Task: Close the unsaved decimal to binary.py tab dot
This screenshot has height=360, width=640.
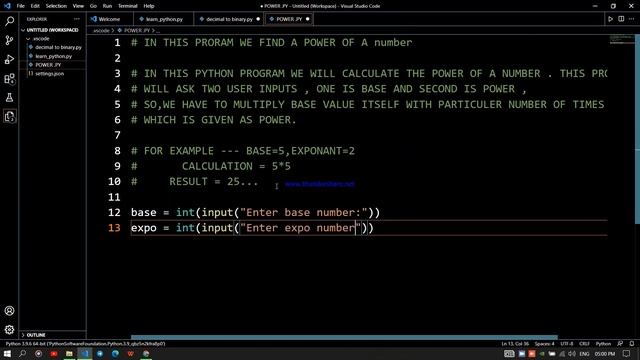Action: [x=258, y=19]
